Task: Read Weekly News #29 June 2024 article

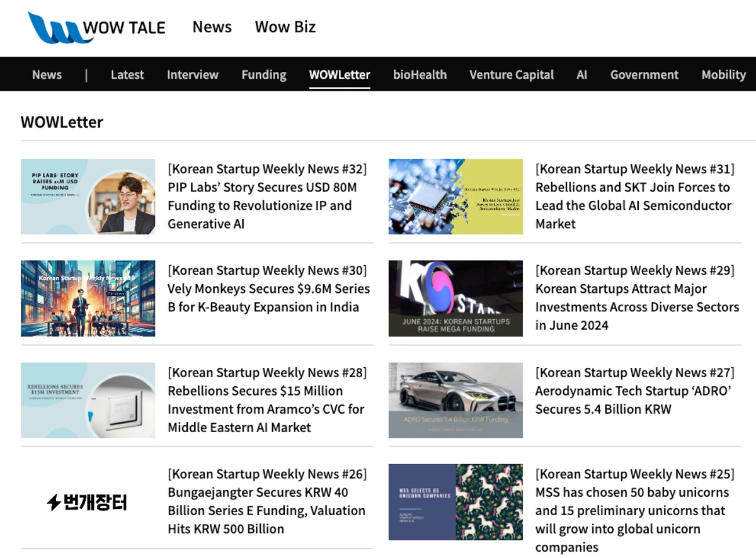Action: pyautogui.click(x=637, y=298)
